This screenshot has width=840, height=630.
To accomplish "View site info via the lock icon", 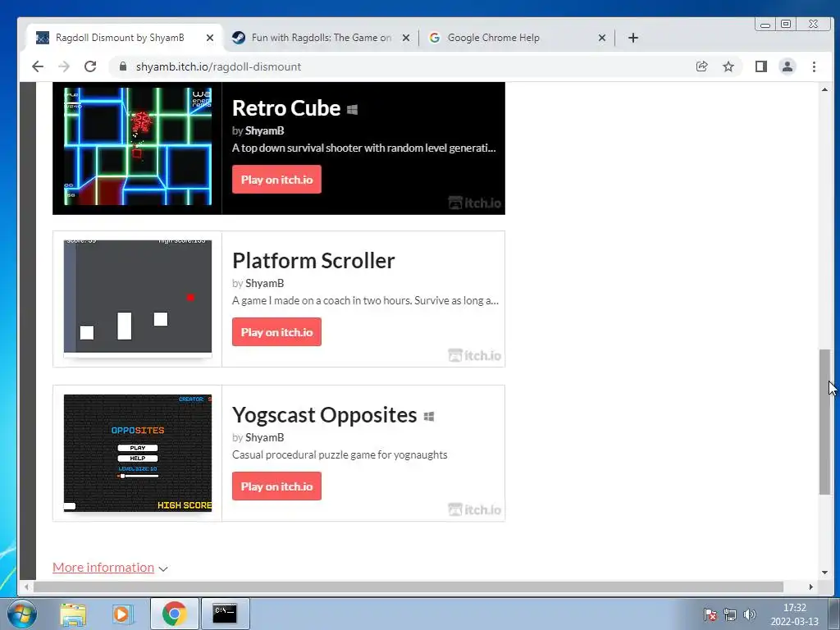I will (x=123, y=66).
